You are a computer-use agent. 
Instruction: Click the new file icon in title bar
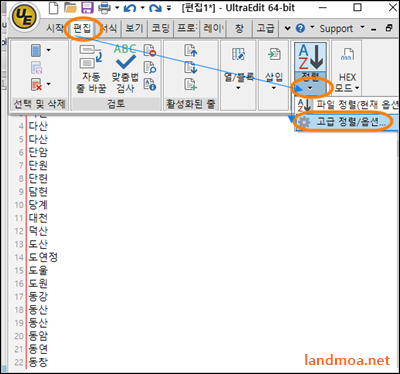[54, 8]
